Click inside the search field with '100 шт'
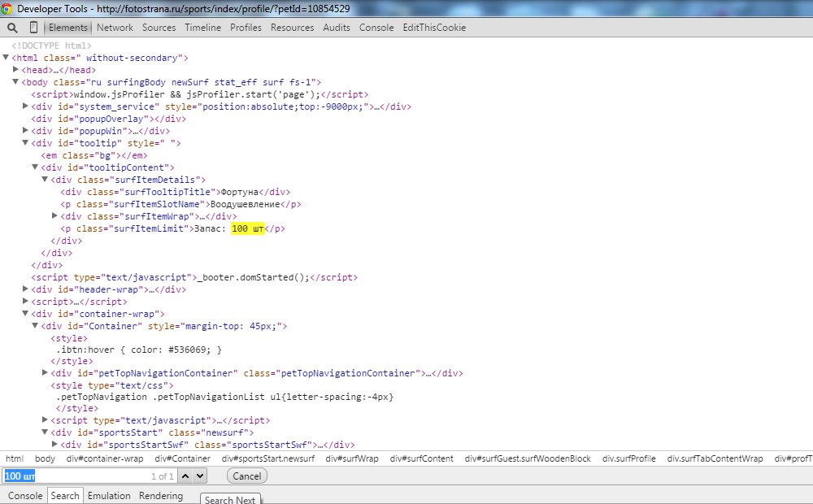Screen dimensions: 813x504 (90, 476)
